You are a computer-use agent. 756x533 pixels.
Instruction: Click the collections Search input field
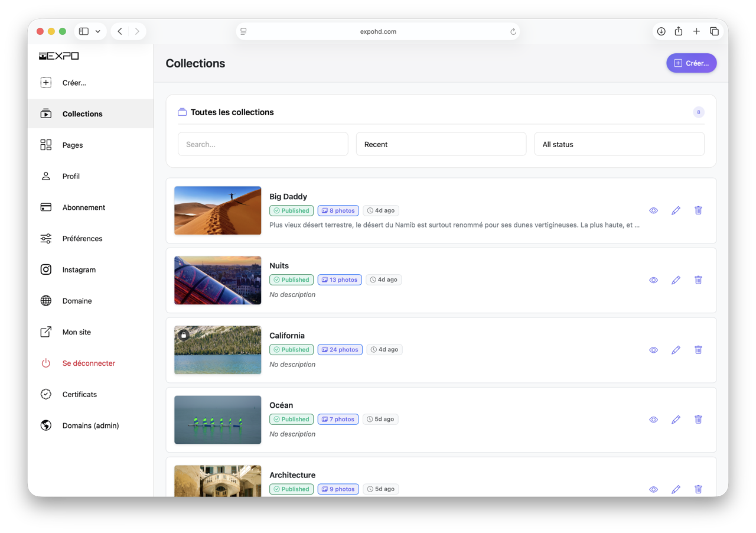click(263, 144)
